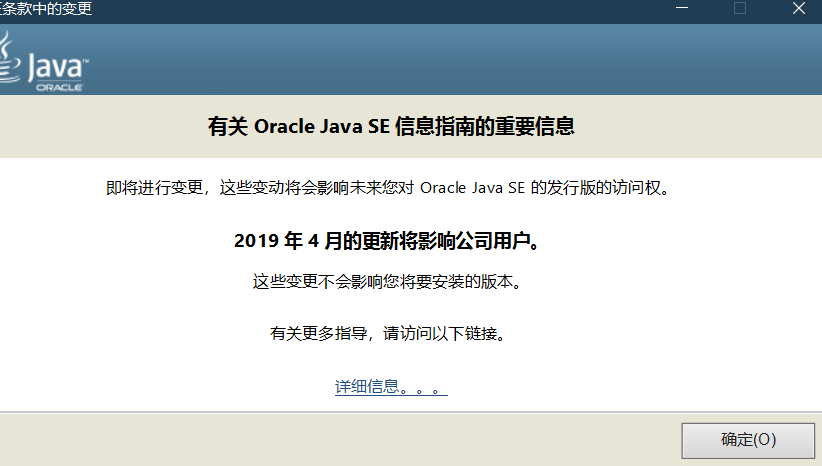Click the disabled maximize window button
The image size is (822, 466).
pos(740,8)
